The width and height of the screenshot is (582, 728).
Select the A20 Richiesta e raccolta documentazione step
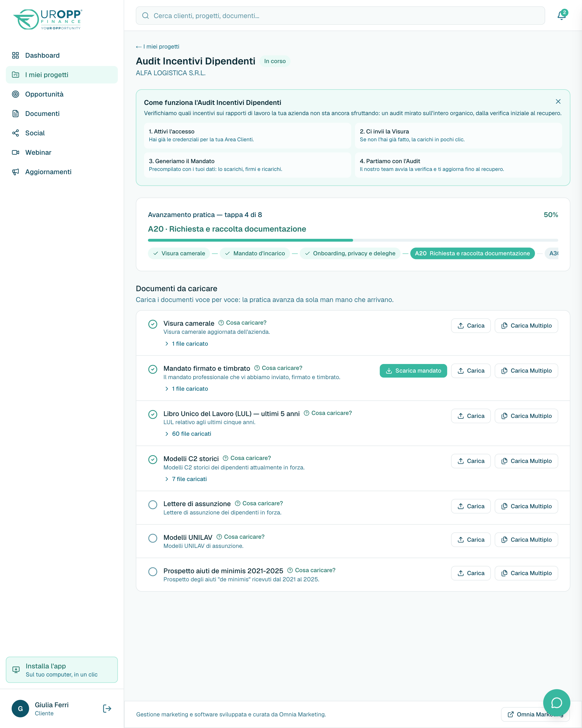click(x=472, y=253)
